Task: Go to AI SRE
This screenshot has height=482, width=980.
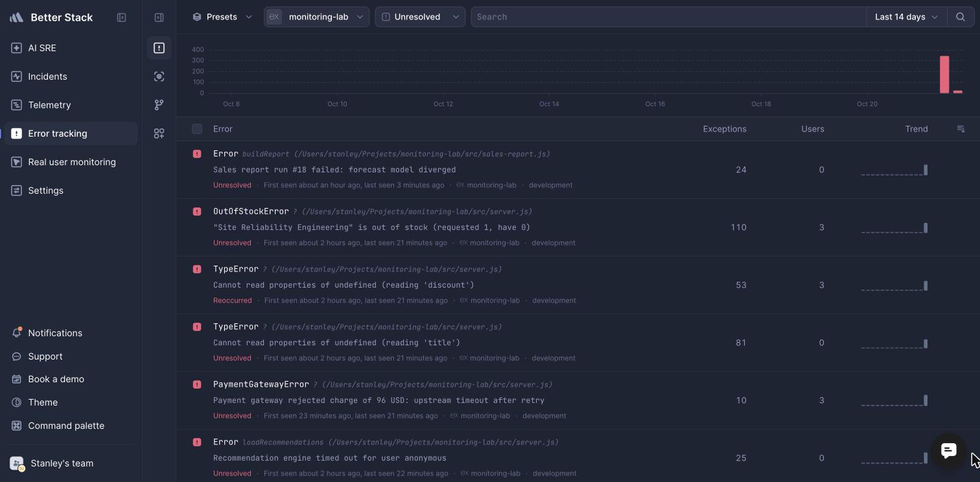Action: click(71, 48)
